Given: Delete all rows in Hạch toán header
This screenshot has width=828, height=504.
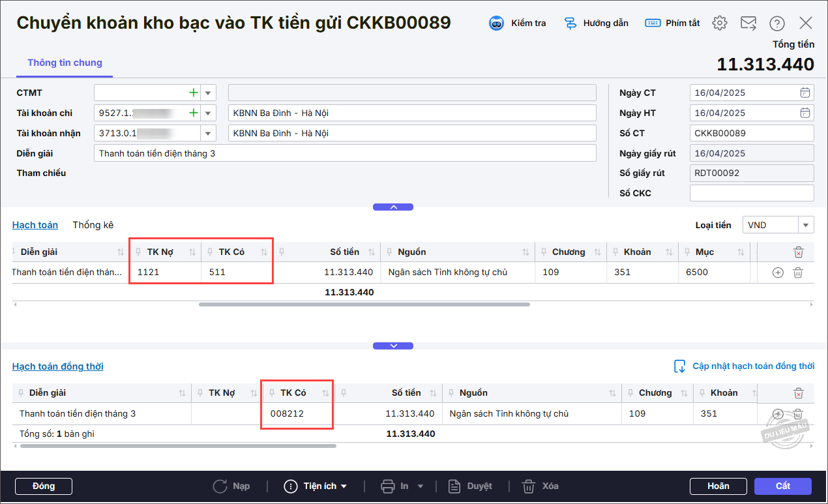Looking at the screenshot, I should tap(799, 252).
